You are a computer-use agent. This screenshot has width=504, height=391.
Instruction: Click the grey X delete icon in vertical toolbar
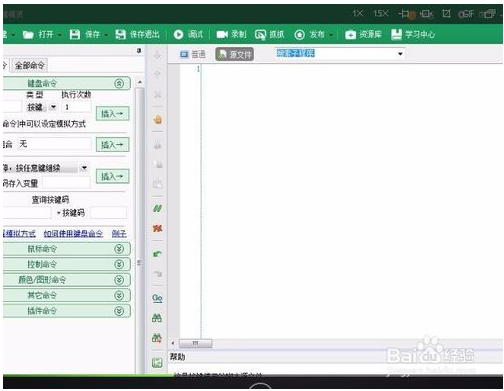[x=157, y=95]
